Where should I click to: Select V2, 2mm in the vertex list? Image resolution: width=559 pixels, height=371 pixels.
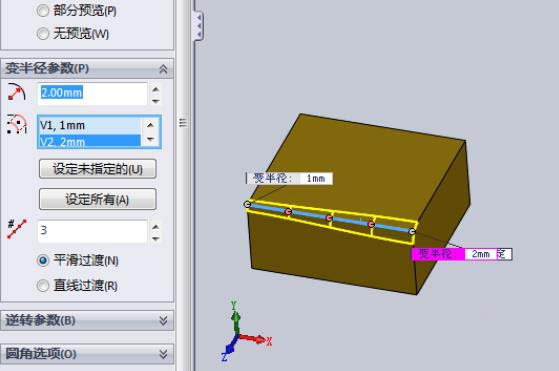pos(89,141)
